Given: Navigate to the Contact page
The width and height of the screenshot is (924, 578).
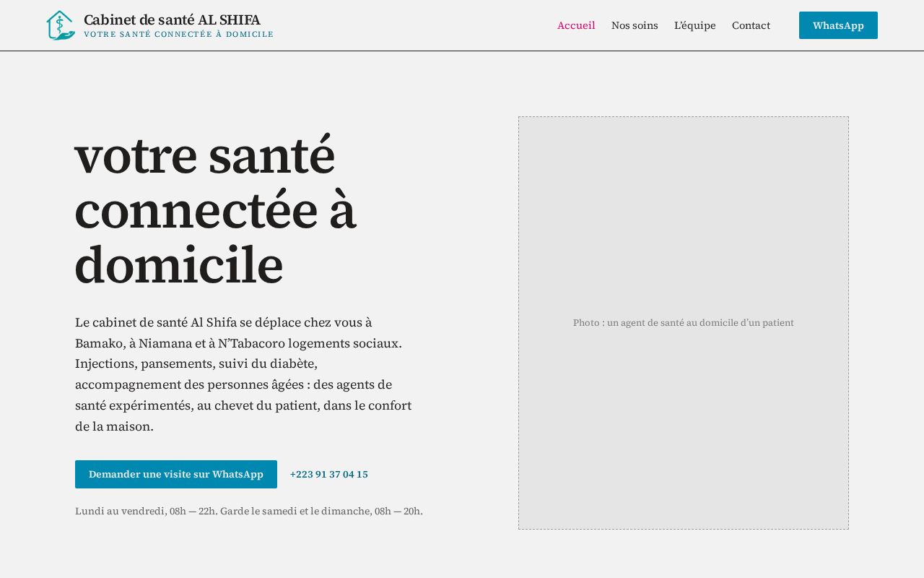Looking at the screenshot, I should [x=751, y=25].
